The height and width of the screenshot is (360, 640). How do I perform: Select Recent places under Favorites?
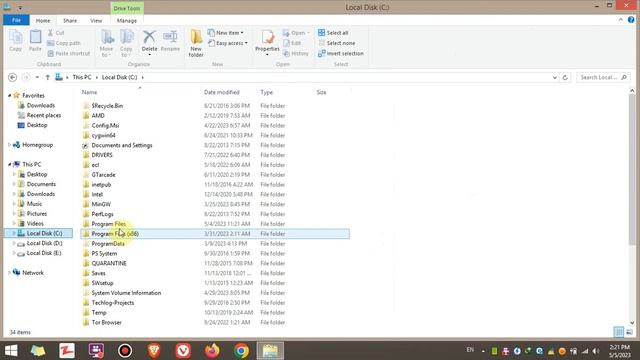[x=44, y=115]
